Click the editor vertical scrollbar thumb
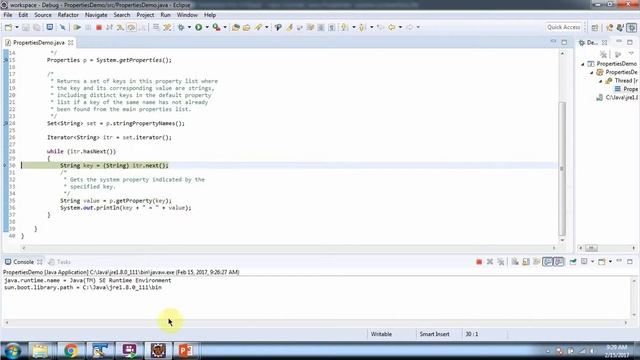 point(562,168)
